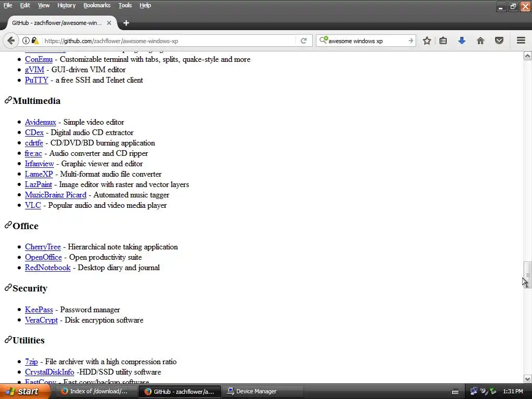532x399 pixels.
Task: Click the page scrollbar up arrow
Action: pos(527,56)
